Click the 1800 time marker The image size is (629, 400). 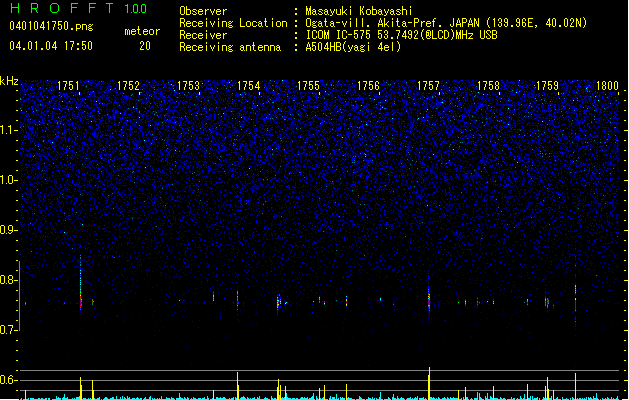pos(607,86)
